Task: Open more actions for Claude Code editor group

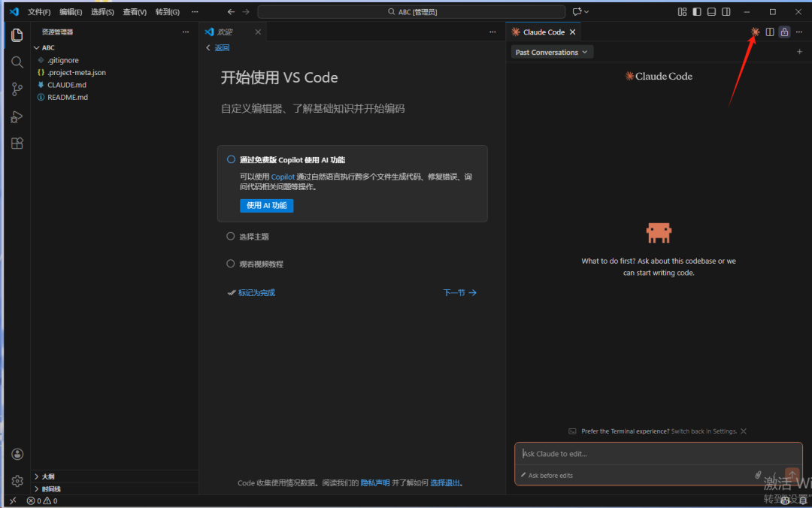Action: [x=799, y=32]
